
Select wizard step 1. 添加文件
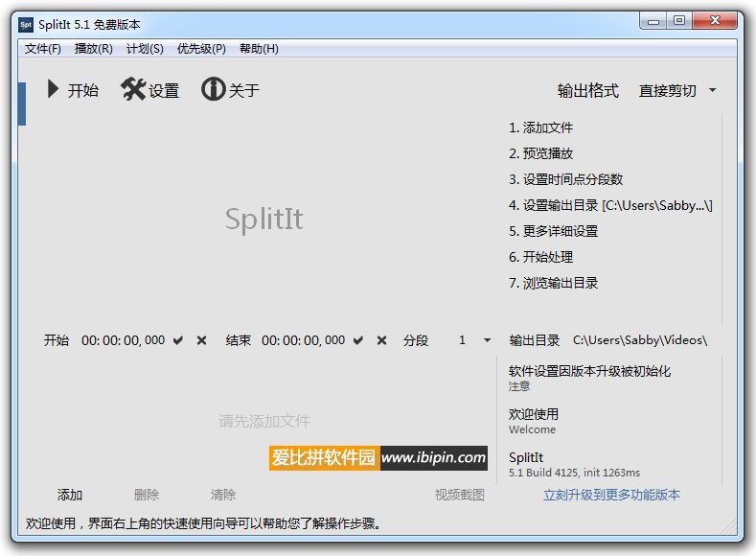pyautogui.click(x=540, y=127)
